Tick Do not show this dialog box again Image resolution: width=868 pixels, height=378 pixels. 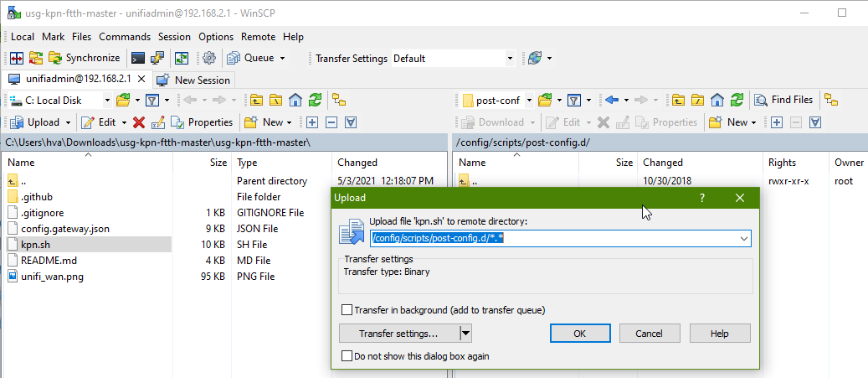pos(347,356)
